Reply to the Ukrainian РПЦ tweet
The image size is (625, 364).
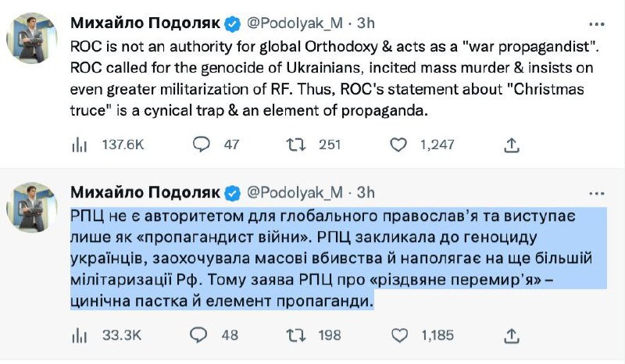(202, 335)
